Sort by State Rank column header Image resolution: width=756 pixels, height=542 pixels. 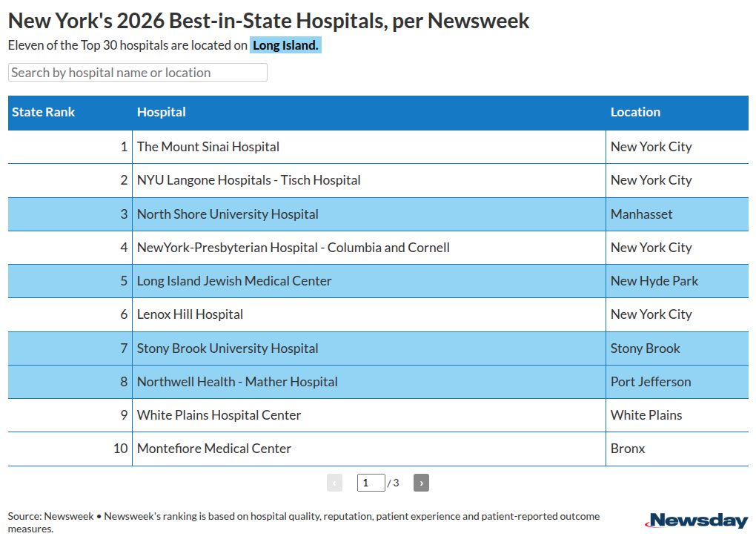(44, 112)
